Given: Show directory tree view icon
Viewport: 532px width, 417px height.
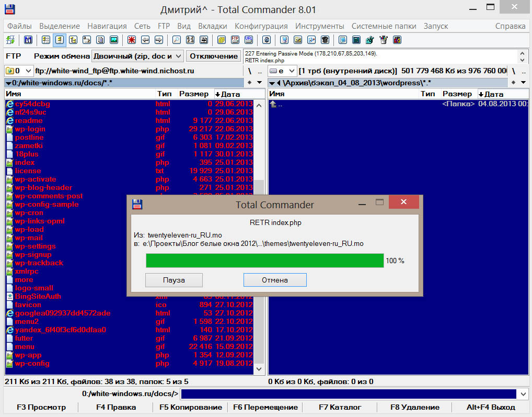Looking at the screenshot, I should pos(73,40).
